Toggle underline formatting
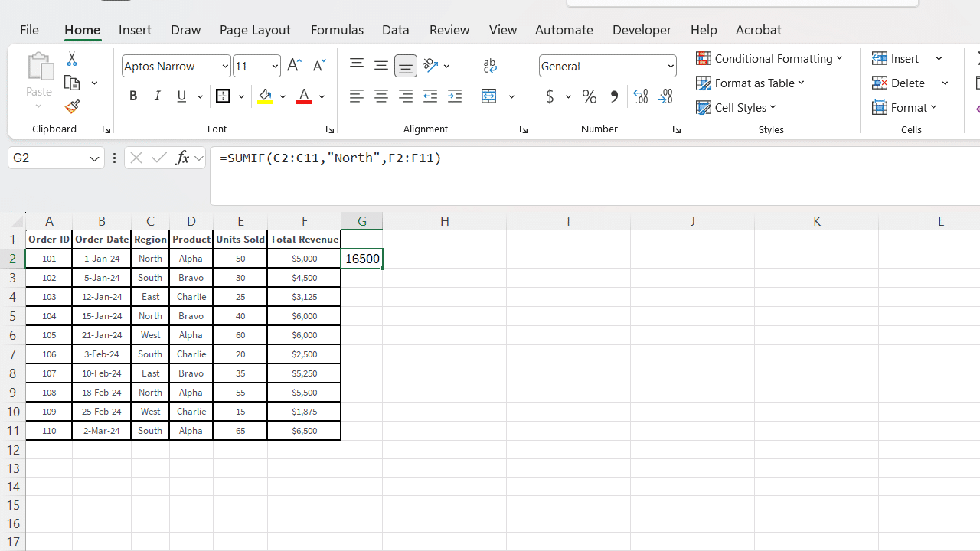 point(181,96)
